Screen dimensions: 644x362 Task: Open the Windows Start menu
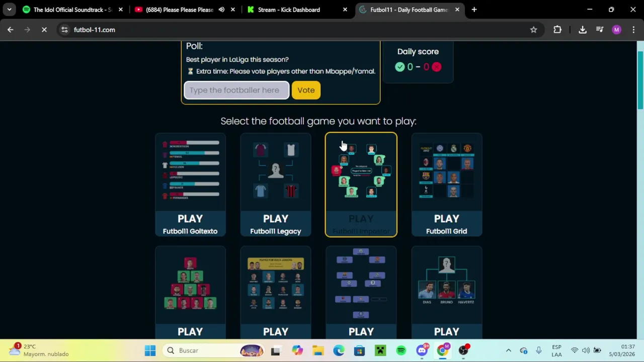[x=150, y=350]
